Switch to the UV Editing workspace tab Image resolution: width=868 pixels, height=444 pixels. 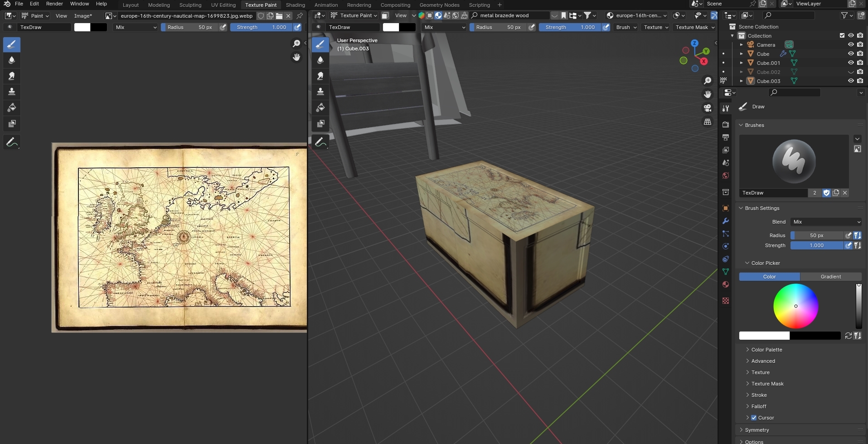pyautogui.click(x=223, y=5)
